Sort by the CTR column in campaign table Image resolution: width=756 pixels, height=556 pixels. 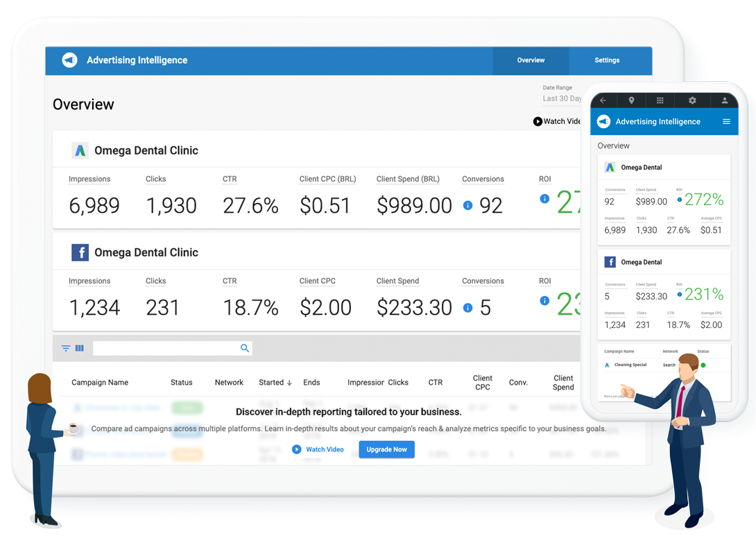[x=436, y=383]
